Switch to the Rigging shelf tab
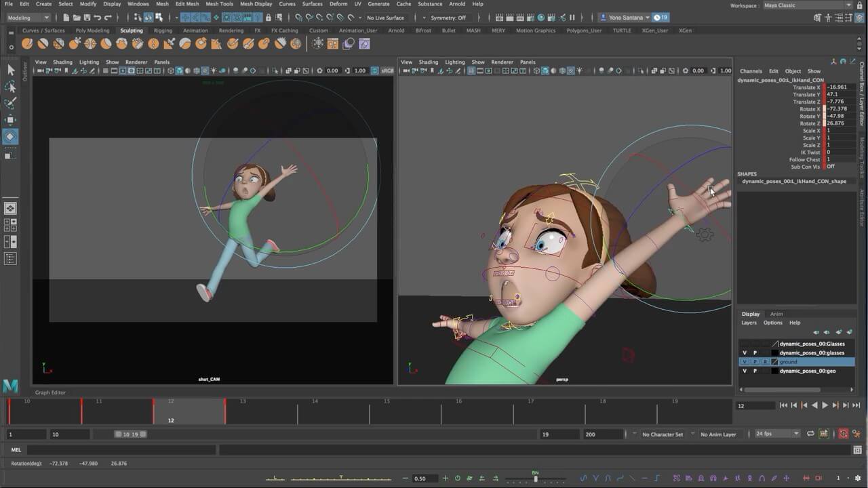868x488 pixels. (x=163, y=30)
